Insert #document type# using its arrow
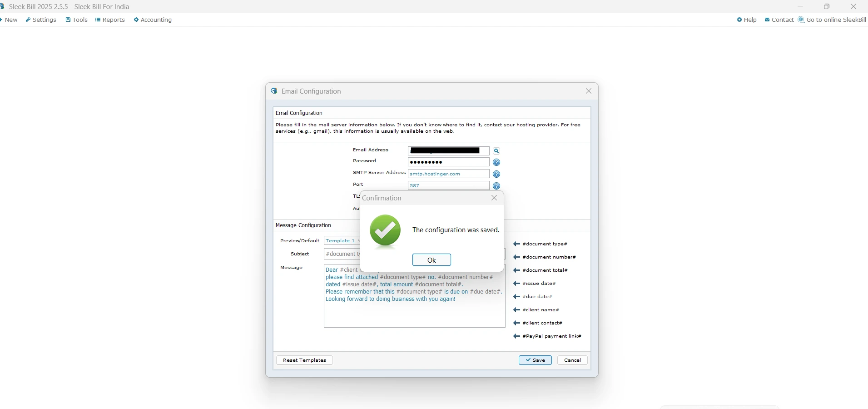This screenshot has height=409, width=868. click(516, 244)
